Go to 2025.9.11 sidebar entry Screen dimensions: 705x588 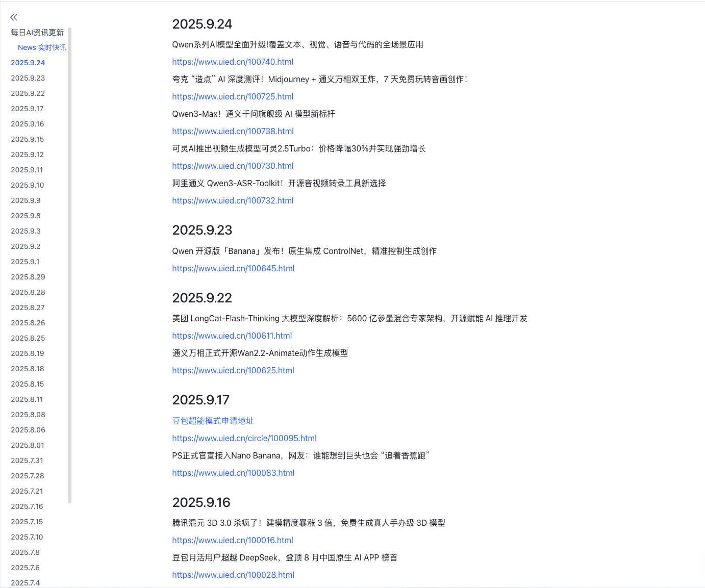pos(27,170)
